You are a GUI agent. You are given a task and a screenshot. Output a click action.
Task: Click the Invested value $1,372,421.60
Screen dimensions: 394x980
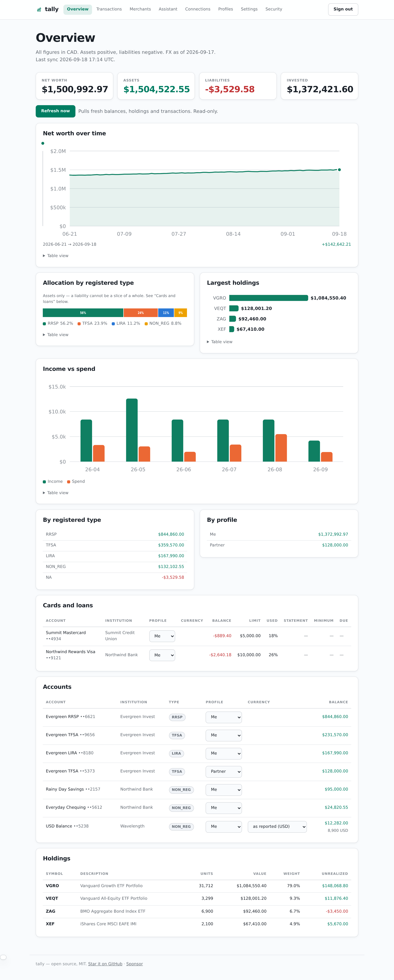point(320,89)
